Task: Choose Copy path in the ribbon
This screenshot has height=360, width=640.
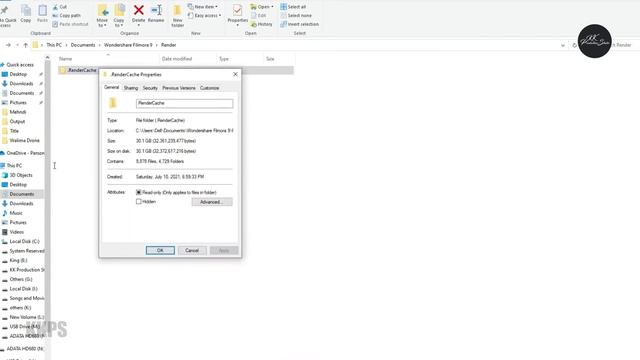Action: pos(67,16)
